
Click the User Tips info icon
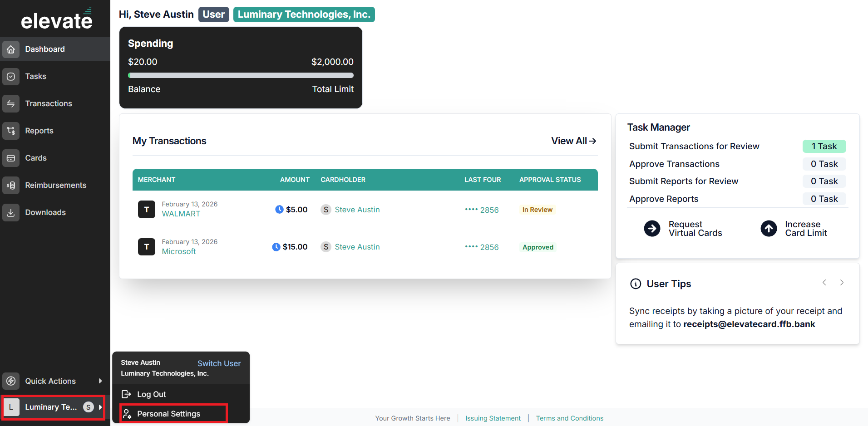(x=636, y=284)
